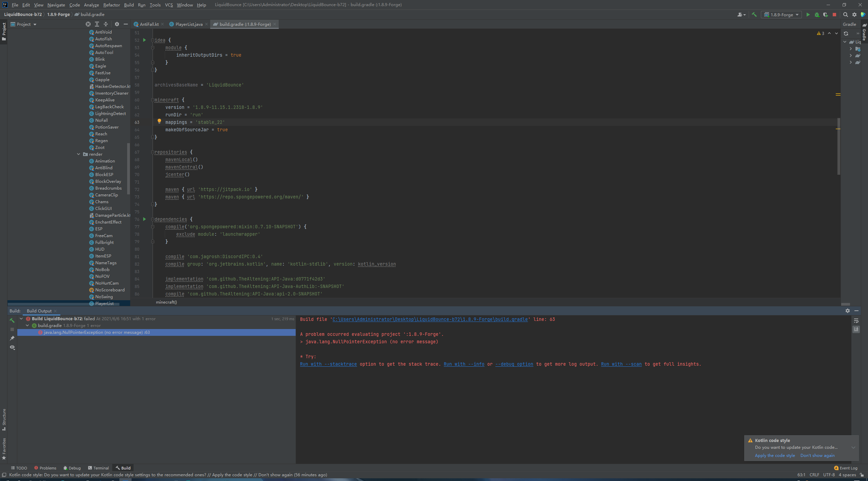Collapse the render folder in project tree

point(79,154)
